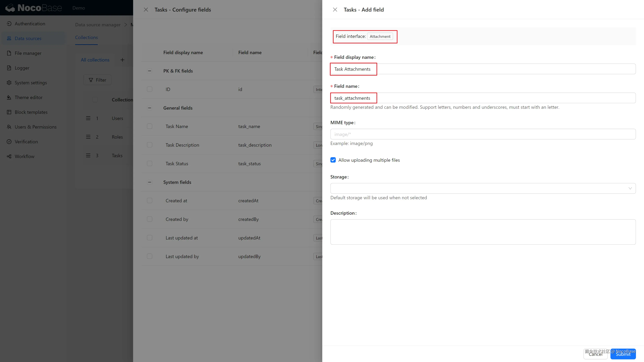Click the Authentication sidebar icon
The height and width of the screenshot is (362, 644).
(x=9, y=24)
